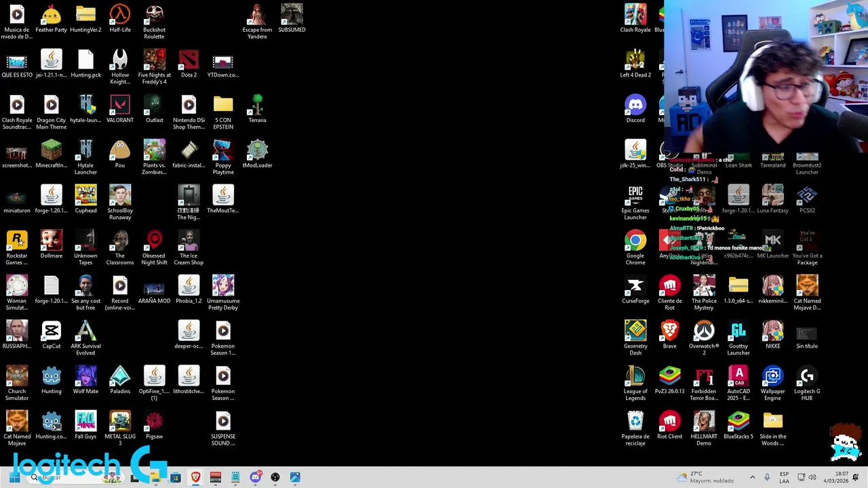Show hidden system tray icons
The width and height of the screenshot is (868, 488).
coord(752,477)
